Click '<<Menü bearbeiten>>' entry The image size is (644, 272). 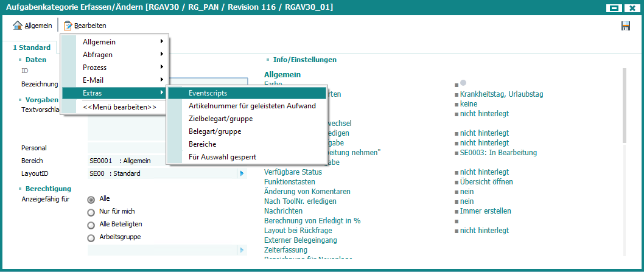[119, 107]
